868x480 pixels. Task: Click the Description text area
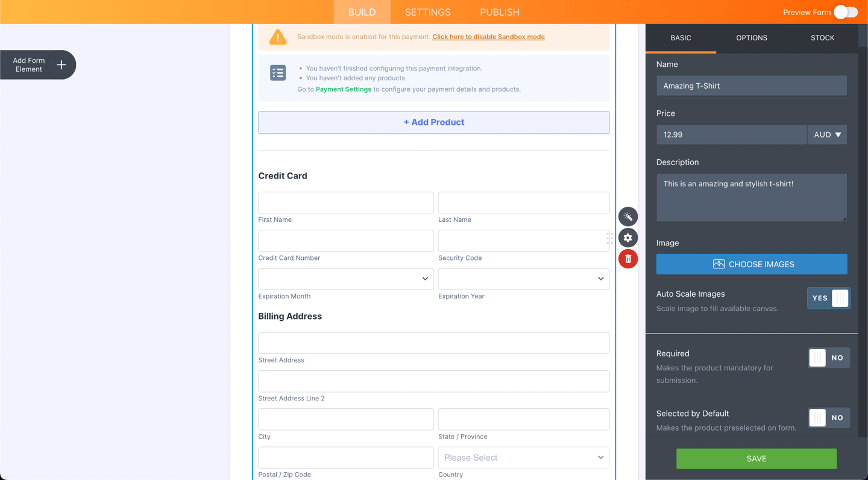[x=752, y=197]
